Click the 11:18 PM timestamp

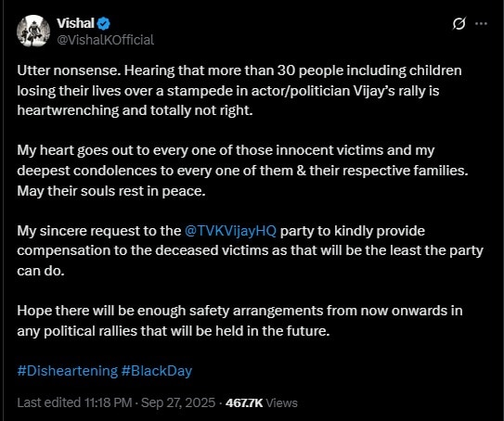108,402
